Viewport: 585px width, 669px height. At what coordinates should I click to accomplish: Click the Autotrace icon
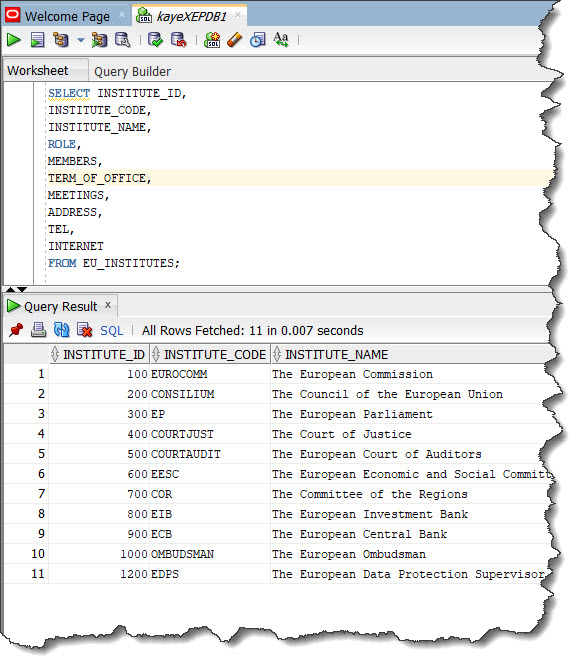99,40
